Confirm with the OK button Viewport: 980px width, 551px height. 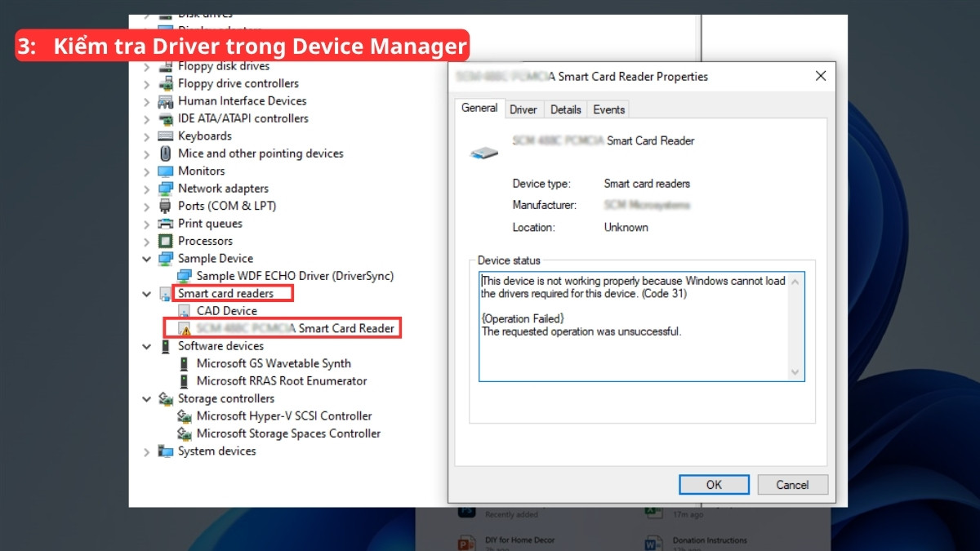pos(714,485)
